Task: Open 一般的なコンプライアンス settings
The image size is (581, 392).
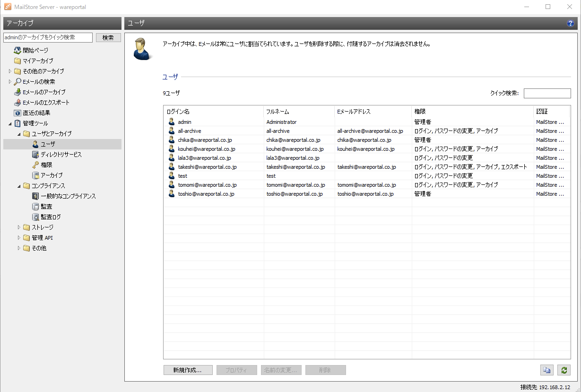Action: click(68, 196)
